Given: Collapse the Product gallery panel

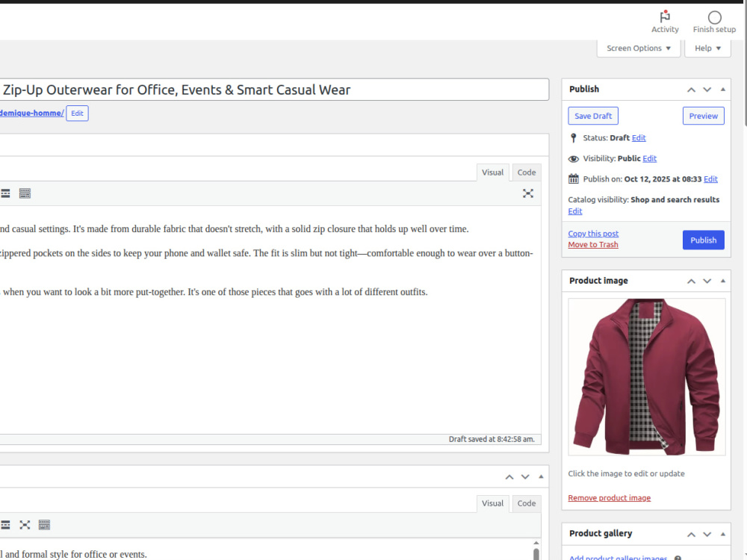Looking at the screenshot, I should 722,535.
